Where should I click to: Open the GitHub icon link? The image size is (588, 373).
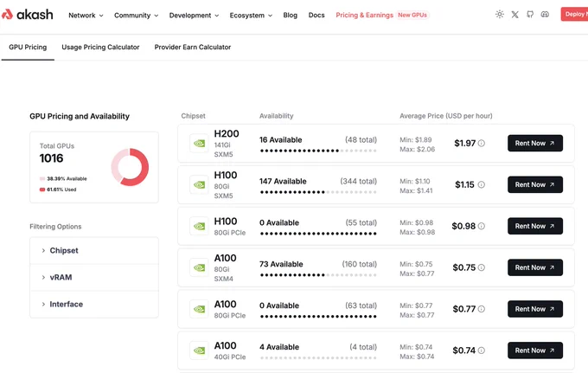pyautogui.click(x=530, y=14)
